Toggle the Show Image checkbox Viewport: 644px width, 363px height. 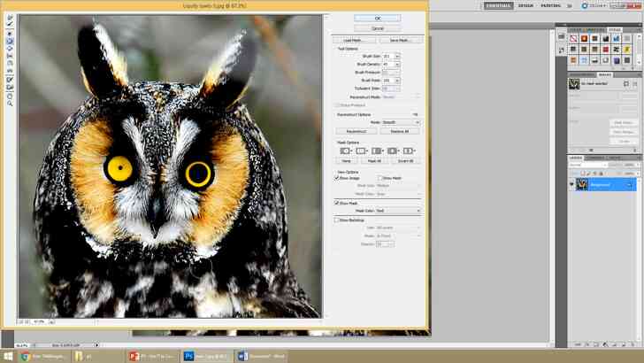[337, 178]
